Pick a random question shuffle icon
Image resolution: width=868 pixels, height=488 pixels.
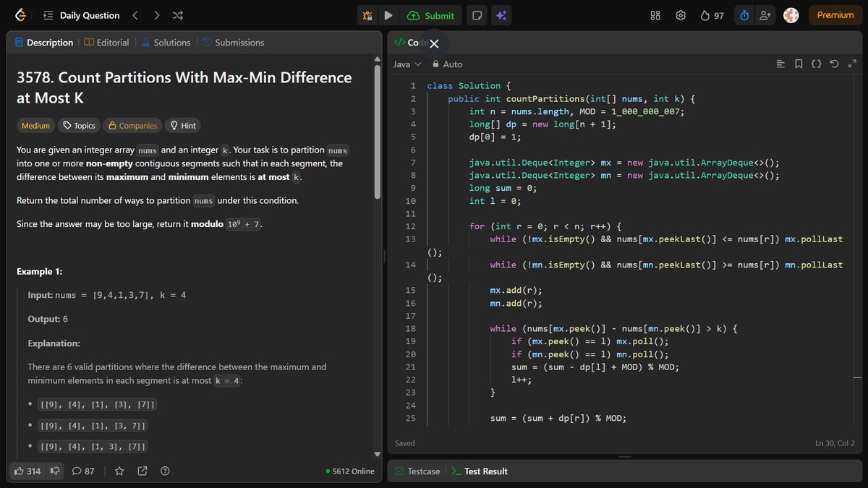click(x=178, y=15)
